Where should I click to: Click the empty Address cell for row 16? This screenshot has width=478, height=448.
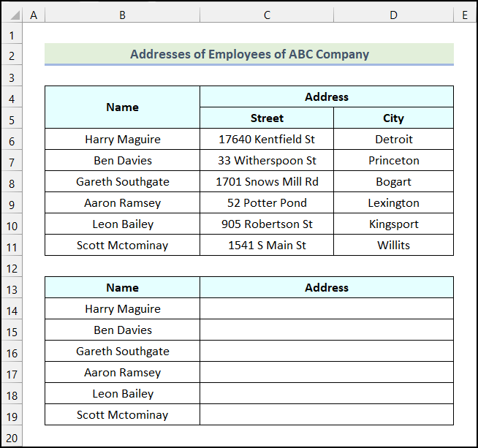click(x=327, y=351)
